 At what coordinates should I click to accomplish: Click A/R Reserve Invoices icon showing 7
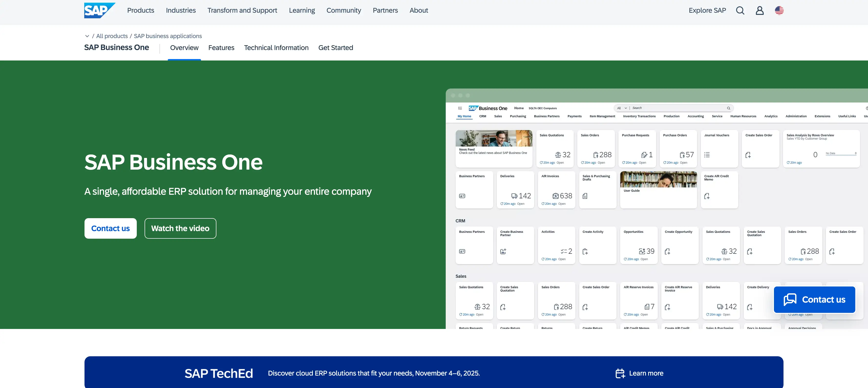point(647,307)
